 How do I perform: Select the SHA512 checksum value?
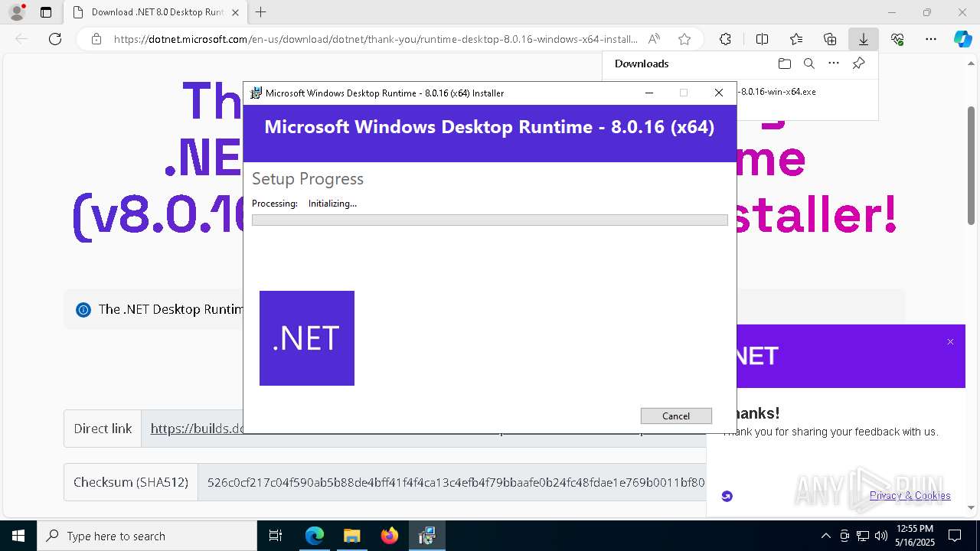(x=456, y=482)
